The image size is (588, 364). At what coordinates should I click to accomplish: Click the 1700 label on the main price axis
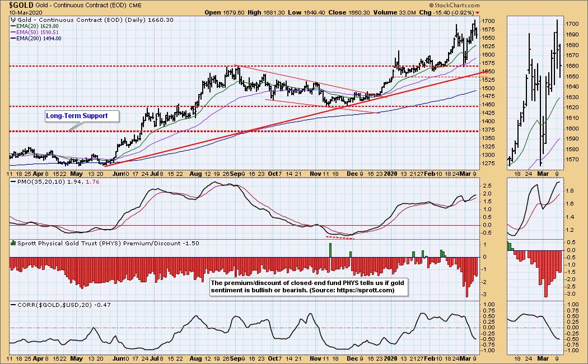coord(489,21)
